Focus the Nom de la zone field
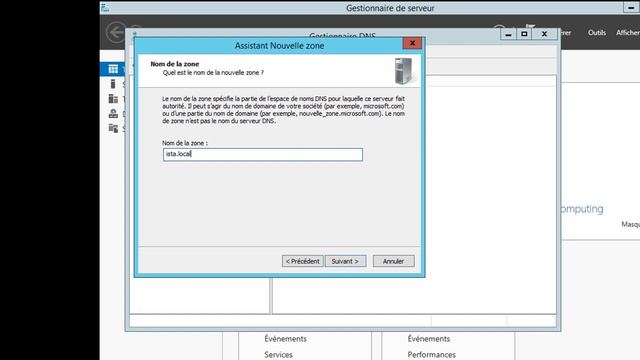Screen dimensions: 640x360 coord(263,154)
